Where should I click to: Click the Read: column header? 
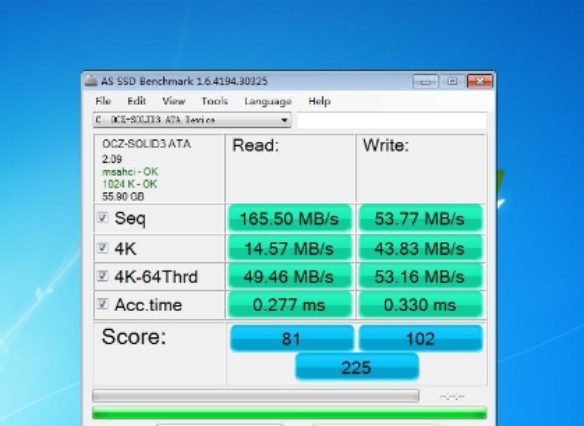pos(256,145)
